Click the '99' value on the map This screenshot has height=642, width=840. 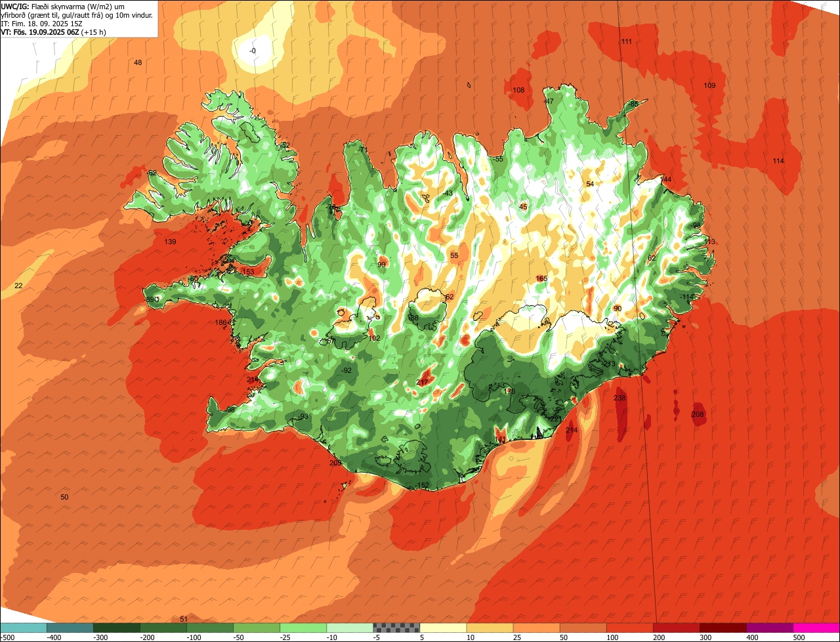(382, 265)
